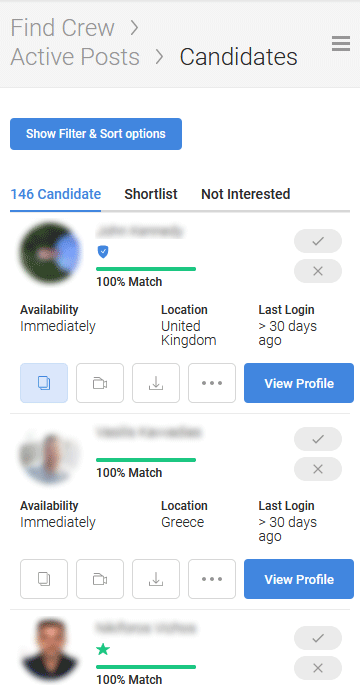Mark Greece candidate as not interested (X)
This screenshot has width=360, height=695.
click(x=318, y=469)
